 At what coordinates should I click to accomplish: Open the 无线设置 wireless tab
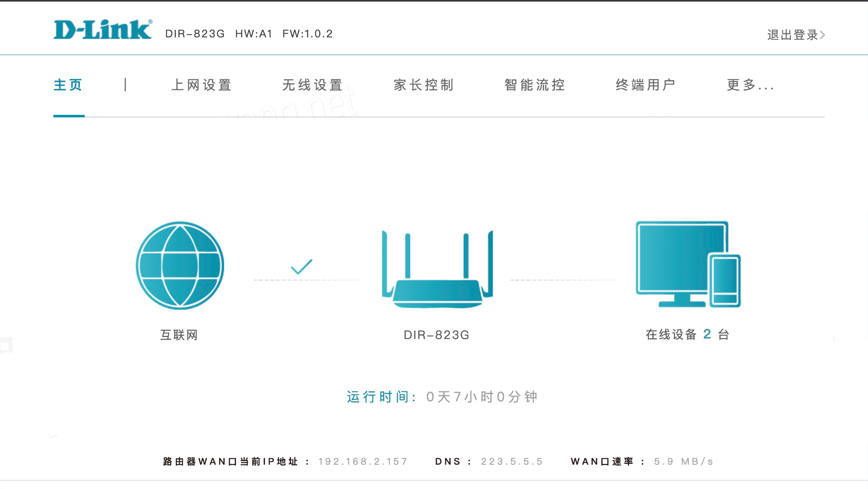pyautogui.click(x=312, y=85)
